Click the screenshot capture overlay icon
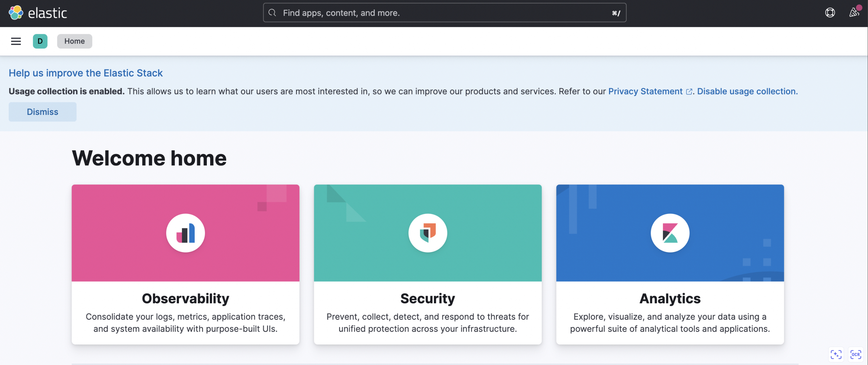 (836, 354)
